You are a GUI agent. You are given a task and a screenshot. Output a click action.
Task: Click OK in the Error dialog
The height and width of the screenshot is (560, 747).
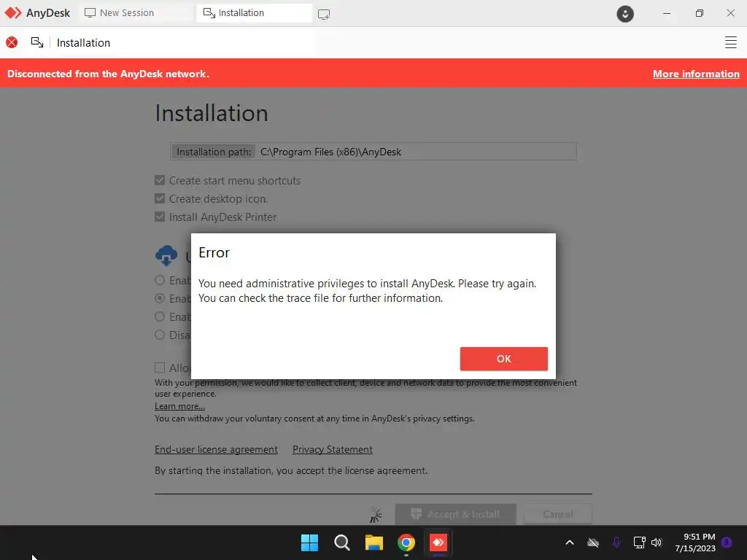pyautogui.click(x=503, y=359)
